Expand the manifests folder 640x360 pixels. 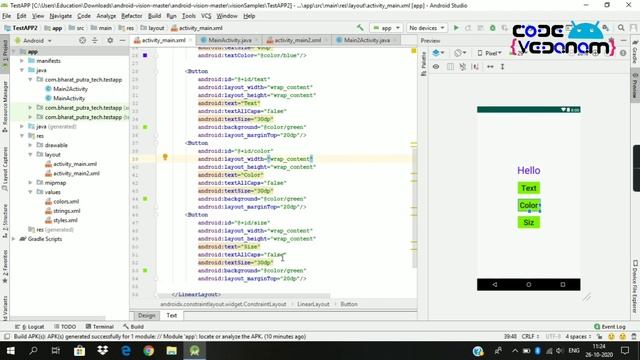point(22,61)
